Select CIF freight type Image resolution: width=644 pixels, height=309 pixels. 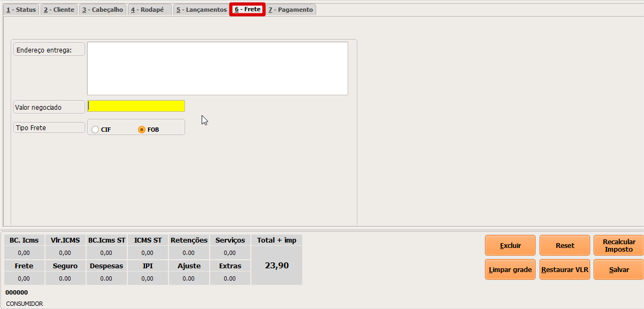(x=95, y=130)
